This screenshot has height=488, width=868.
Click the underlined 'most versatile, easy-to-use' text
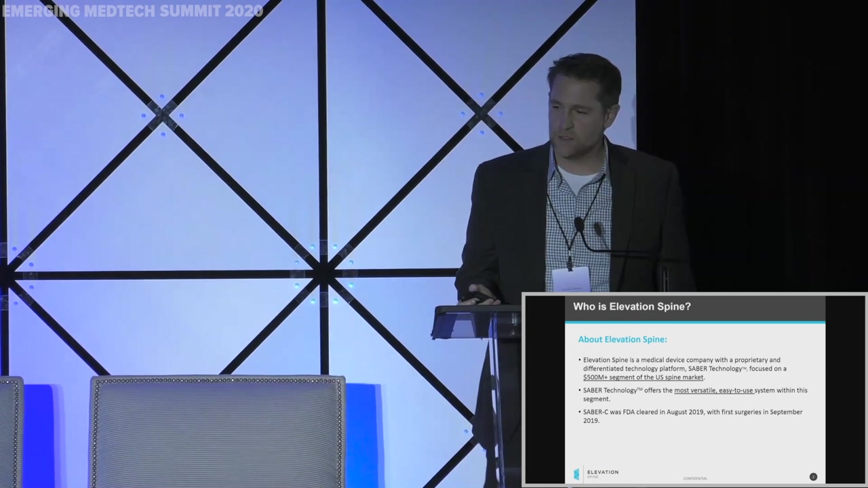713,390
